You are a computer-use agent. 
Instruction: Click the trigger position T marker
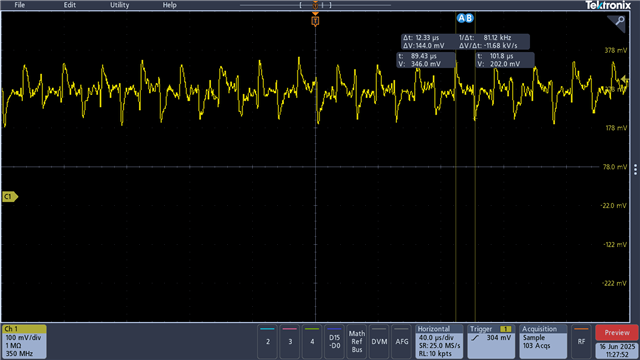pos(315,20)
